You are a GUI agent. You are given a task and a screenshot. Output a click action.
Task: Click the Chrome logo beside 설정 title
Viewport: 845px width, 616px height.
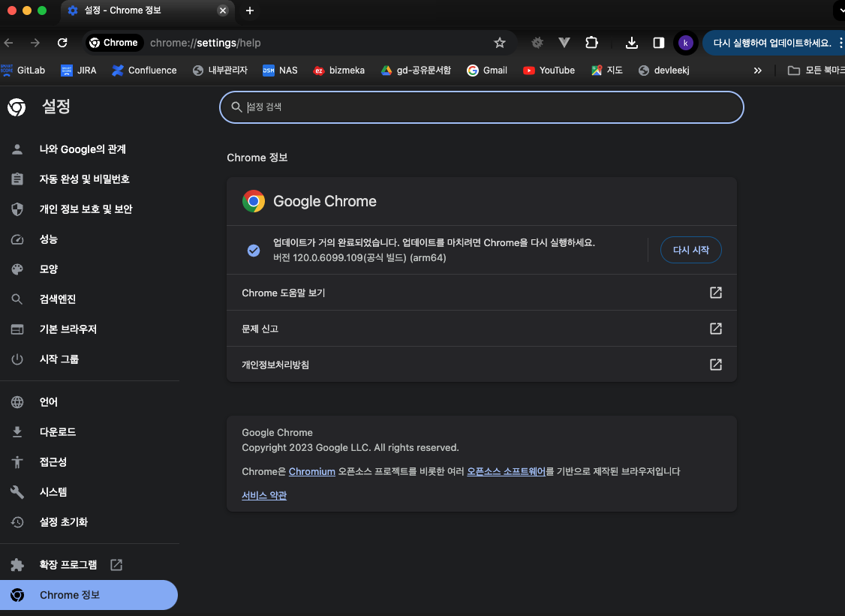point(17,107)
